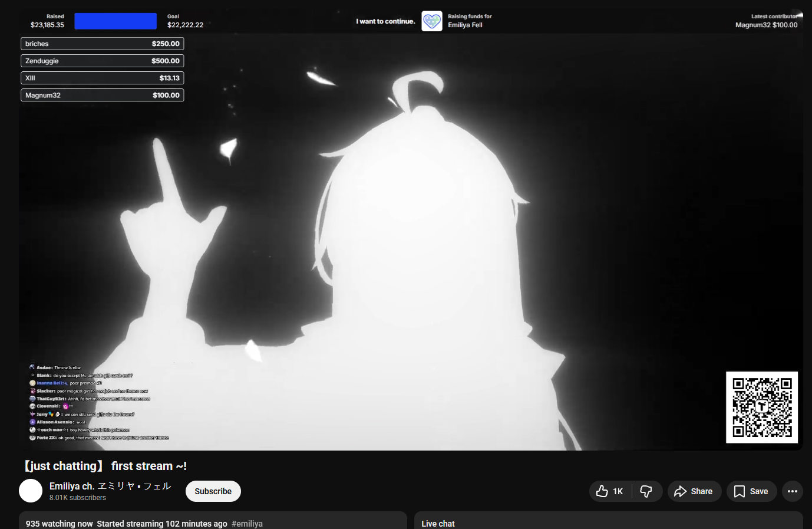Click the Latest contributor Magnum32 $100.00 text
The height and width of the screenshot is (529, 812).
(x=767, y=21)
